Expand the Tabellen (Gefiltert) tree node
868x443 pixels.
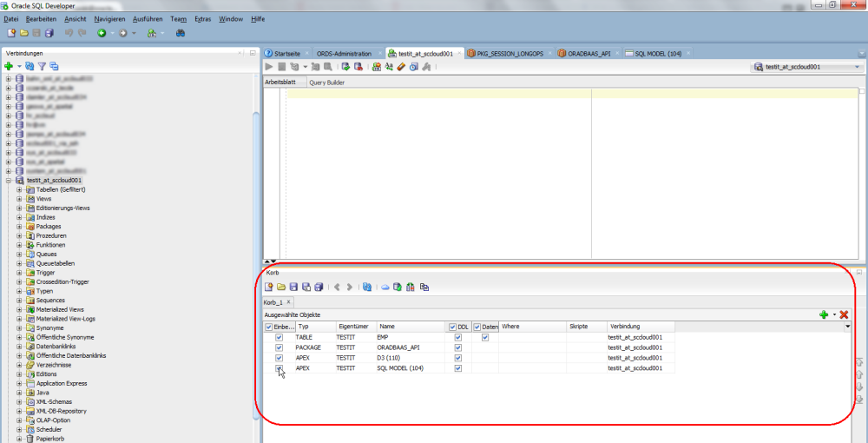click(x=19, y=189)
